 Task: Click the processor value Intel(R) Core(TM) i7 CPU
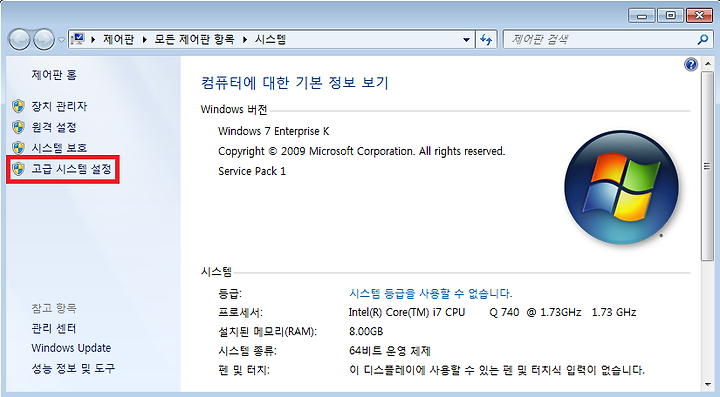(492, 313)
